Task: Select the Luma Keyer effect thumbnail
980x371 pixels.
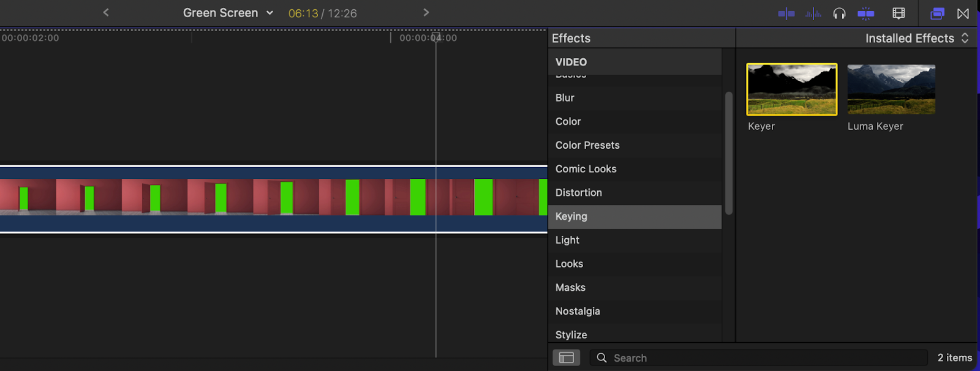Action: [x=891, y=89]
